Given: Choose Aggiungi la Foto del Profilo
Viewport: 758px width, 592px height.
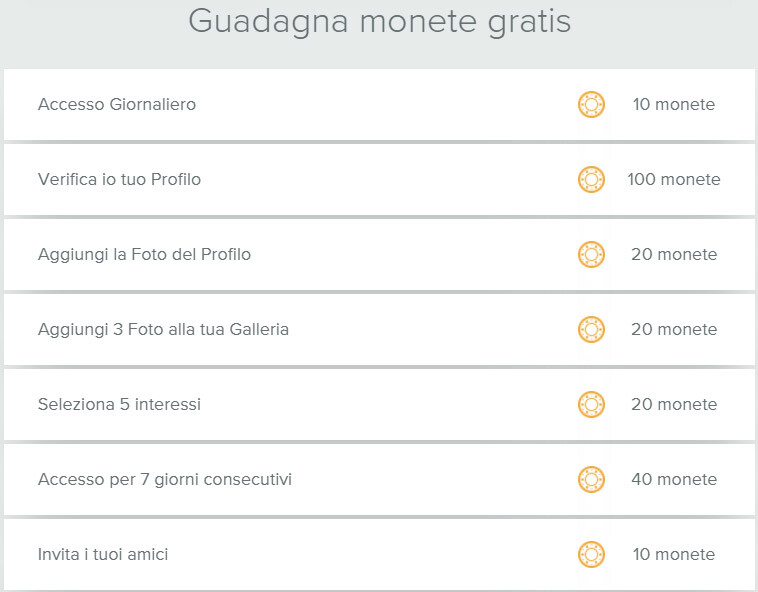Looking at the screenshot, I should click(144, 254).
